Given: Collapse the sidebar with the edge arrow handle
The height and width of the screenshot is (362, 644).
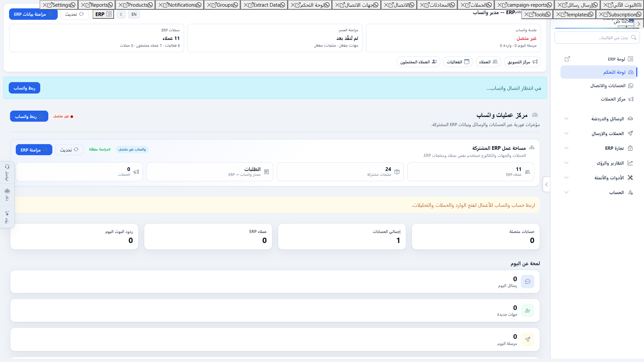Looking at the screenshot, I should (546, 184).
